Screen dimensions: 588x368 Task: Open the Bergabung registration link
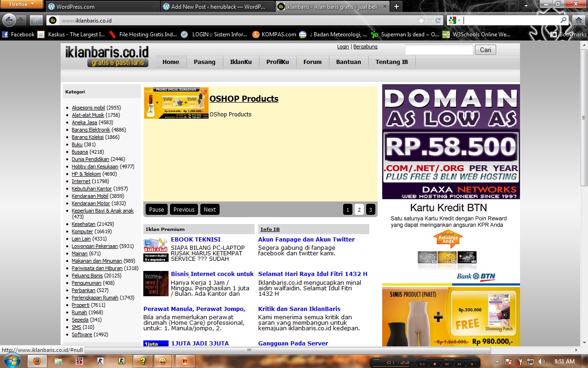[365, 46]
